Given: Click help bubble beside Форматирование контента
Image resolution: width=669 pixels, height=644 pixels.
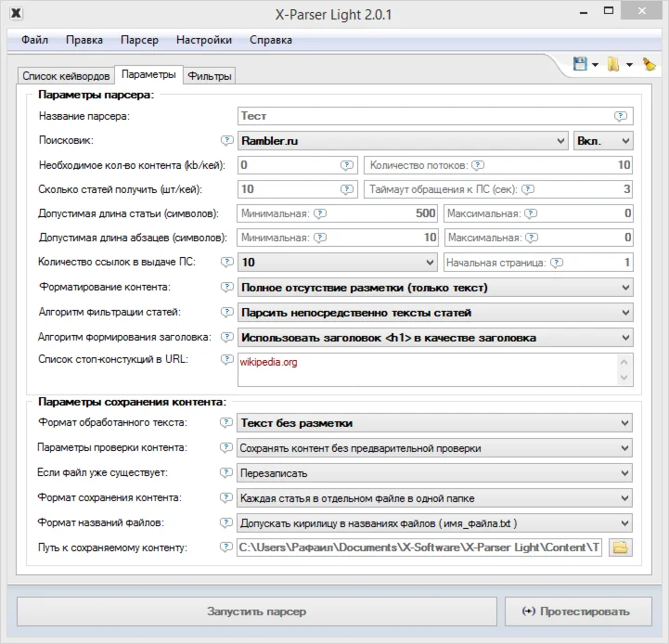Looking at the screenshot, I should (226, 288).
